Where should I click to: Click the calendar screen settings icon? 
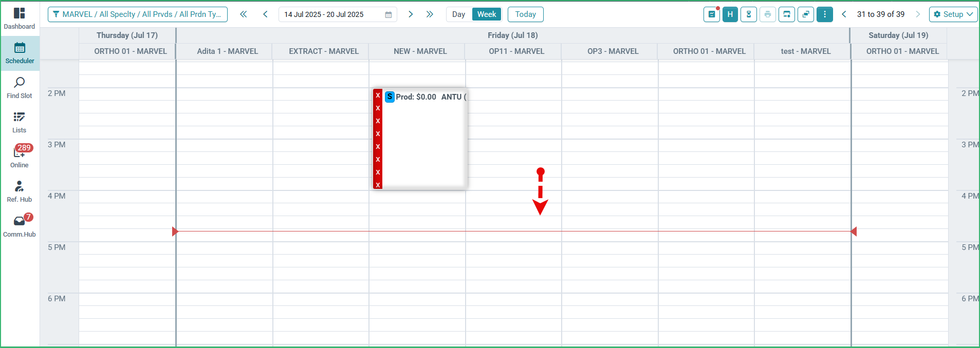point(787,14)
